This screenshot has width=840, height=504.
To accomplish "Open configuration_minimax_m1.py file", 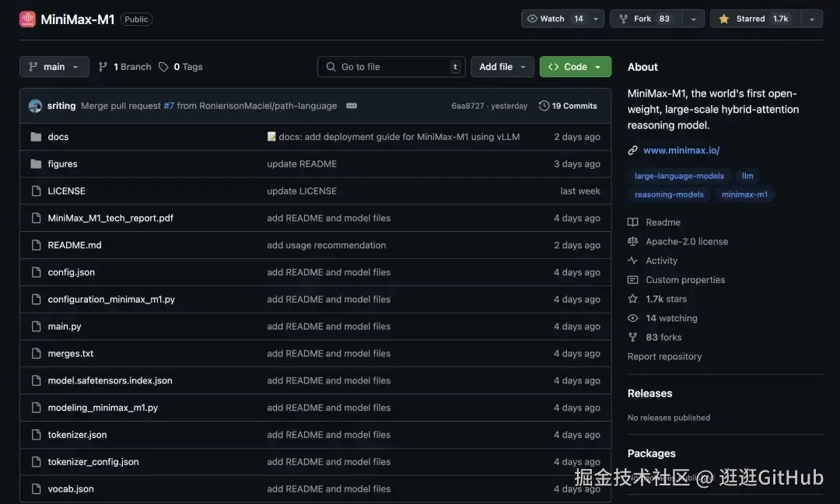I will [111, 299].
